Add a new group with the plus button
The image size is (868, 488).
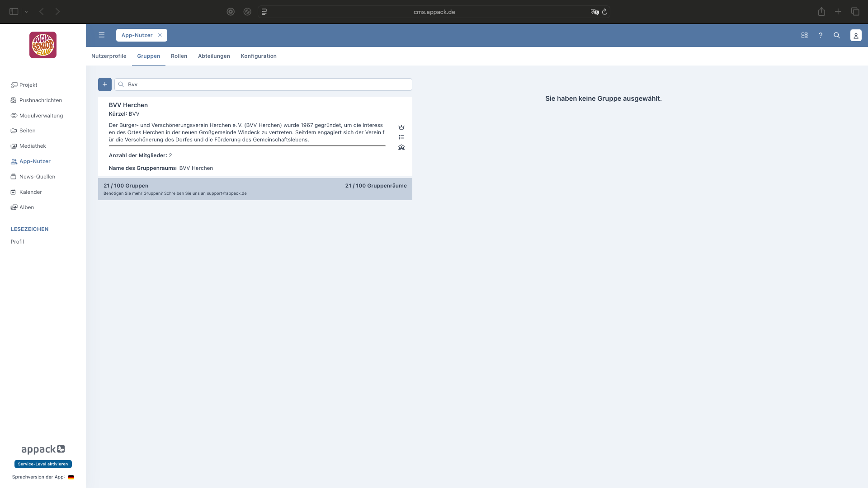[105, 84]
